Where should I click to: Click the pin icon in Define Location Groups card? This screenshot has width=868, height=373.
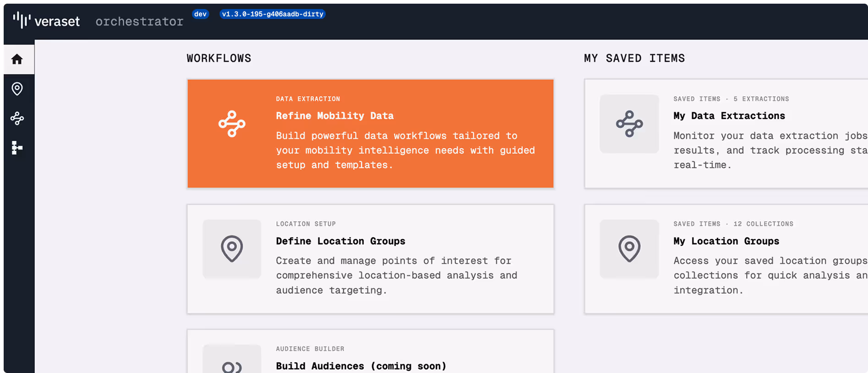[232, 249]
